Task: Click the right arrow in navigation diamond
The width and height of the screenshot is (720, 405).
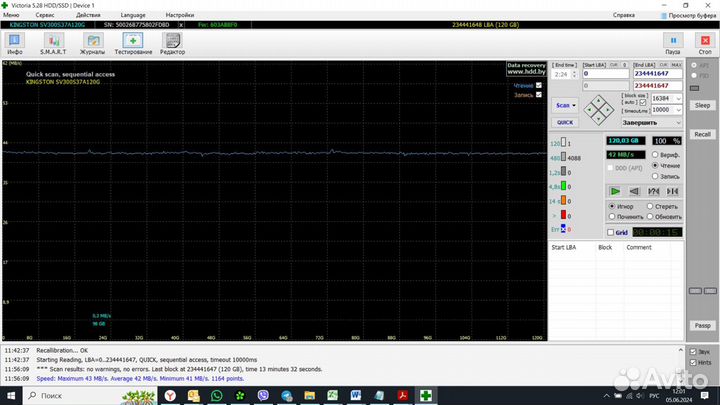Action: (608, 110)
